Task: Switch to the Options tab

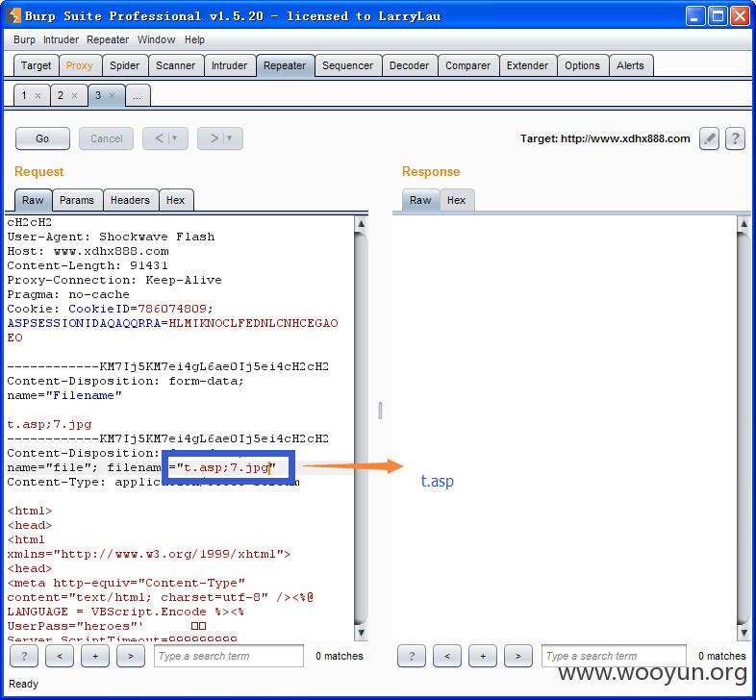Action: (x=583, y=65)
